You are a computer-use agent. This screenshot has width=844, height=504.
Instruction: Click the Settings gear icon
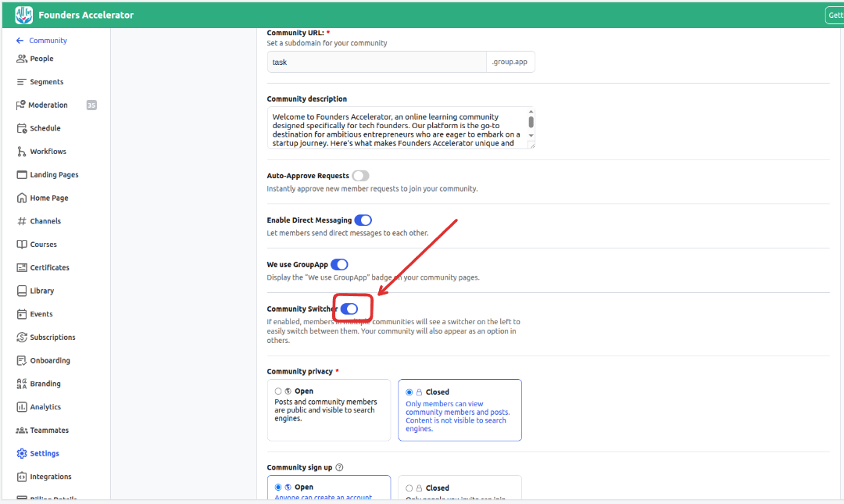22,453
